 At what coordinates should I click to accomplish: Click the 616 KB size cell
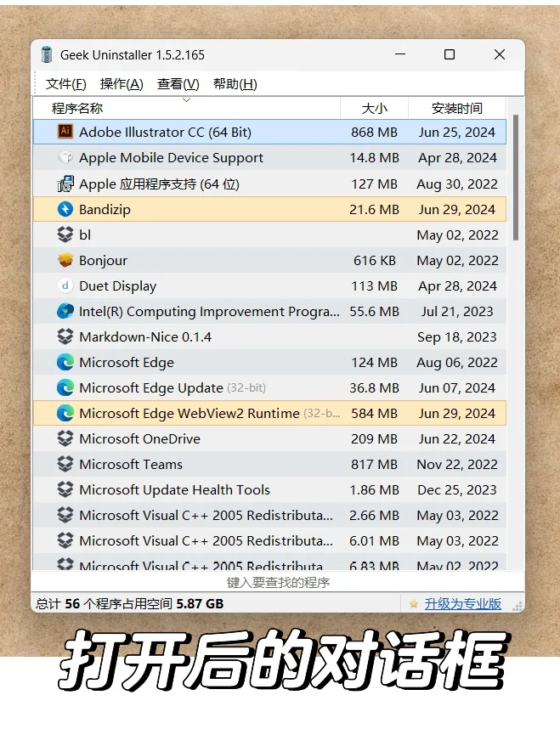coord(375,260)
